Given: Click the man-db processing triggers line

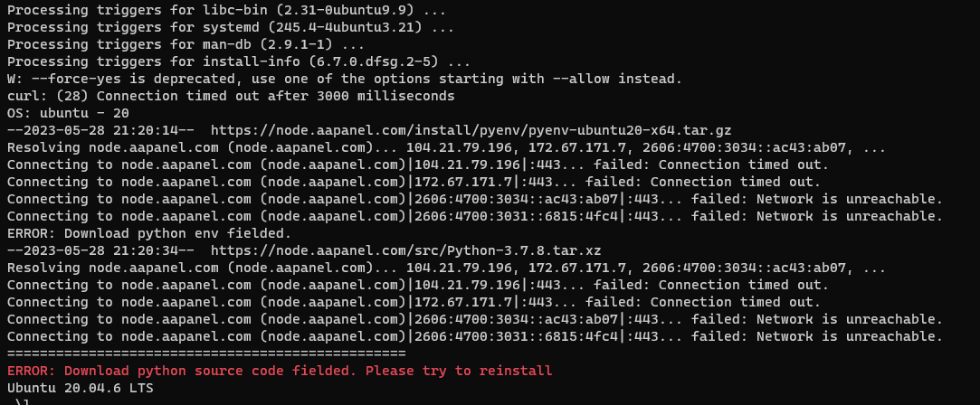Looking at the screenshot, I should pos(186,44).
